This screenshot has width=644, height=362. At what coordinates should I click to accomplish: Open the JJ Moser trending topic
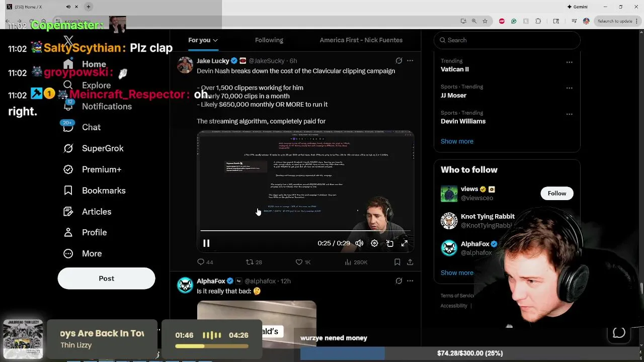coord(453,96)
